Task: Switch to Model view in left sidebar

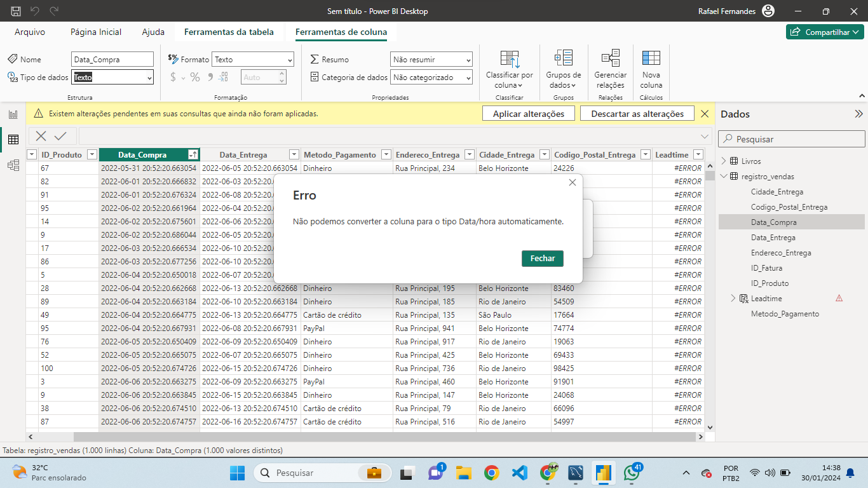Action: click(13, 165)
